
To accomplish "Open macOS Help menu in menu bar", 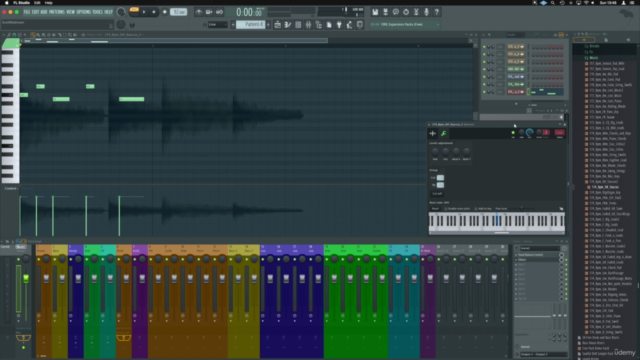I will click(x=49, y=2).
